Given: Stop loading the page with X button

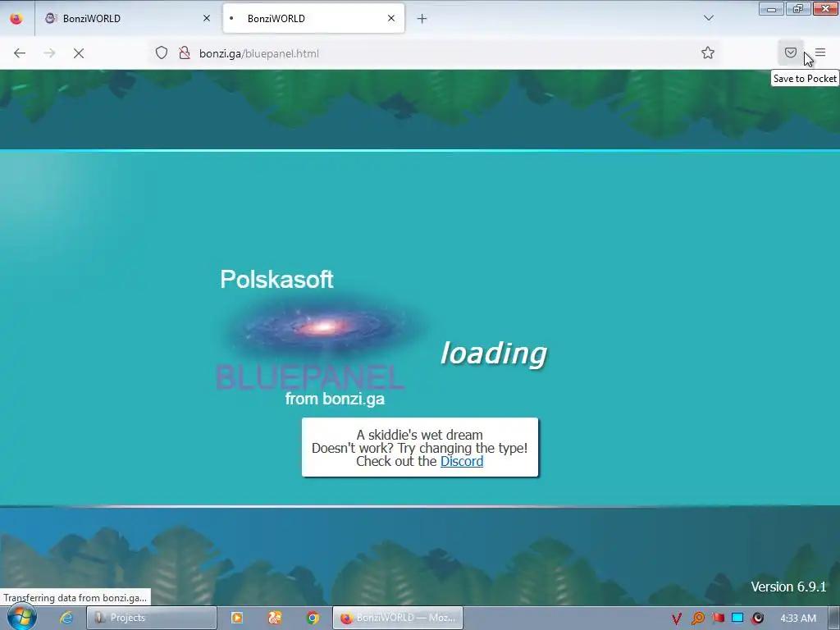Looking at the screenshot, I should [79, 53].
